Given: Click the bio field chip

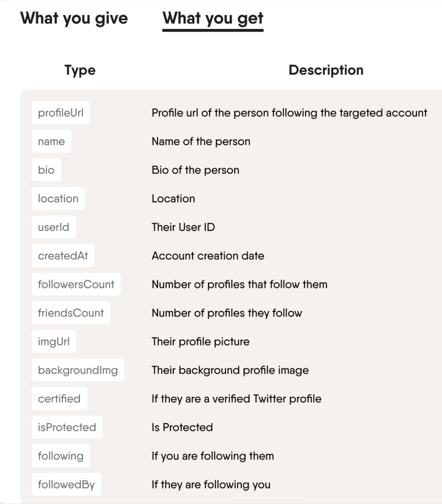Looking at the screenshot, I should pyautogui.click(x=46, y=170).
